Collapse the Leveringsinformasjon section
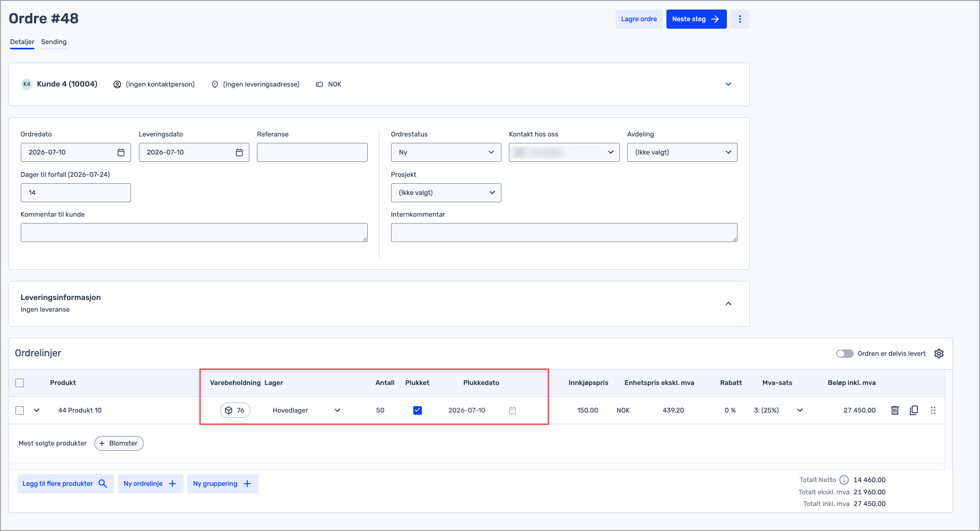 [729, 304]
